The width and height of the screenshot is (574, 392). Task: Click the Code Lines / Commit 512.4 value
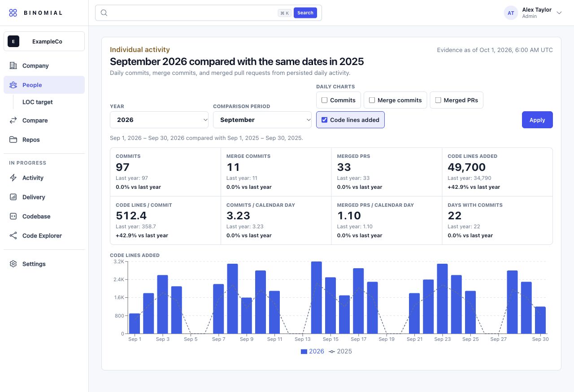[x=131, y=216]
